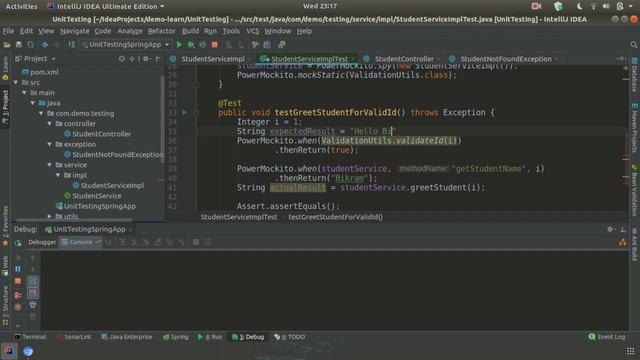Toggle the 5: Debug tool window
This screenshot has height=360, width=640.
tap(248, 337)
